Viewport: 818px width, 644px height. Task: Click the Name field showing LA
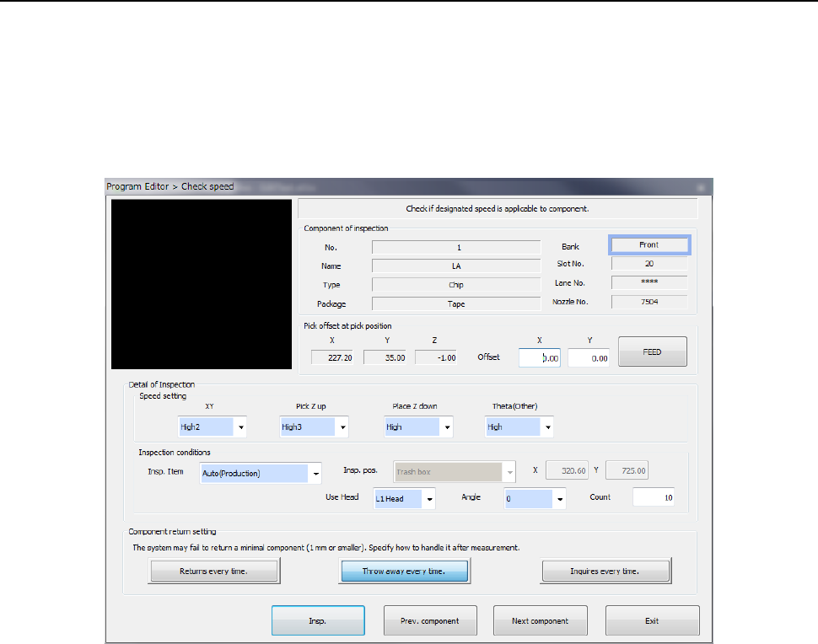456,266
